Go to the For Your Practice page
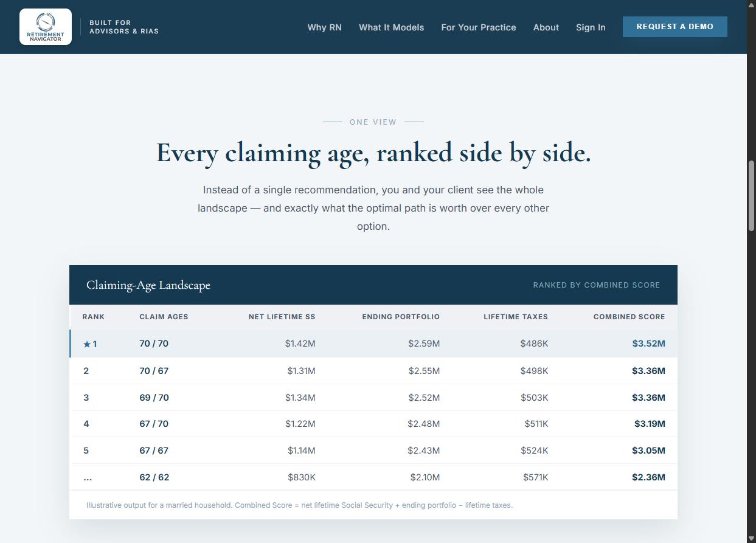The width and height of the screenshot is (756, 543). tap(479, 27)
